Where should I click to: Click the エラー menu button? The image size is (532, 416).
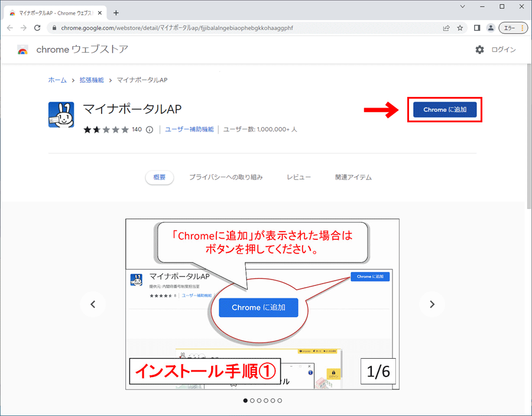click(x=513, y=28)
